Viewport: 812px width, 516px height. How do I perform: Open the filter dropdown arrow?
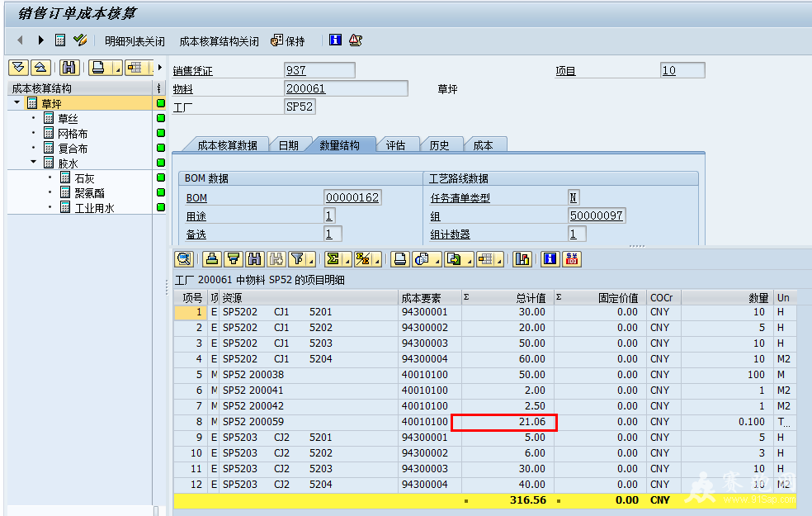[x=311, y=259]
